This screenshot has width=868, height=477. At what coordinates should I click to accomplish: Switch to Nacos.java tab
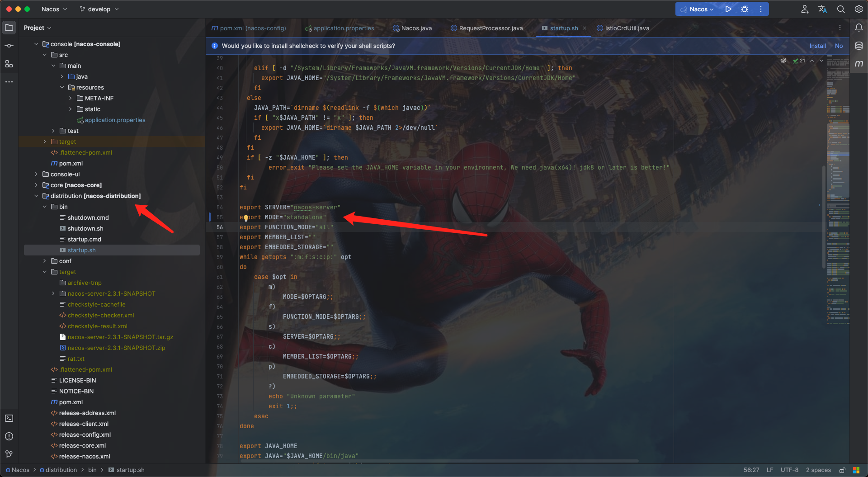point(412,28)
